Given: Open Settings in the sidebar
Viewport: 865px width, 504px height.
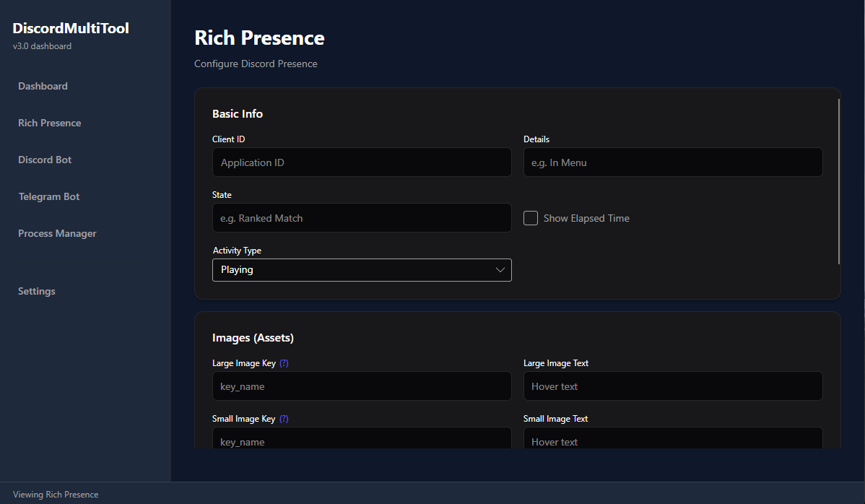Looking at the screenshot, I should pos(37,291).
